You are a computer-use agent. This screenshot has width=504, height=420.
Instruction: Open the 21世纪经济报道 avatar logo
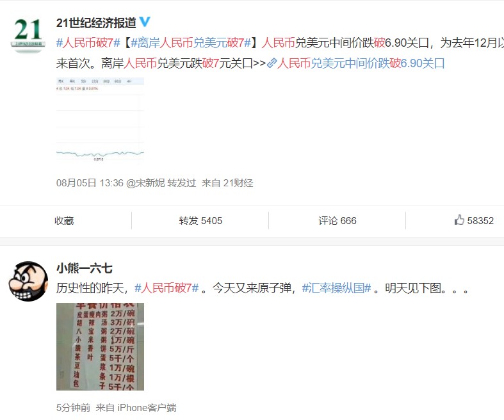[x=28, y=35]
